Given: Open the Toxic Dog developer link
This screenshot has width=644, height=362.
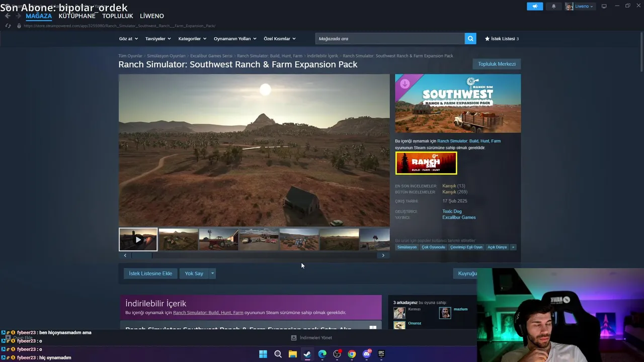Looking at the screenshot, I should (x=452, y=211).
